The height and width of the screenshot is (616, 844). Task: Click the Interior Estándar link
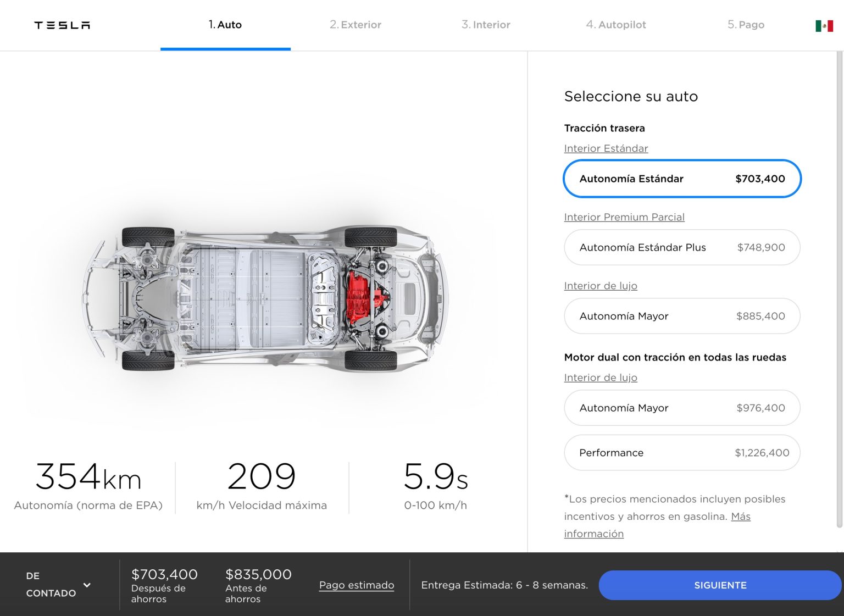606,148
